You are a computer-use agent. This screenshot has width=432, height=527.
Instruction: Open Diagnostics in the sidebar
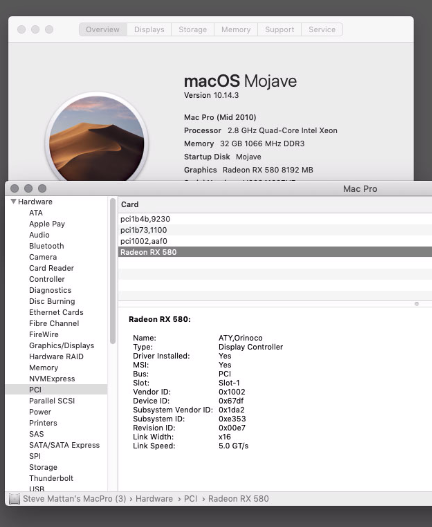(x=50, y=290)
